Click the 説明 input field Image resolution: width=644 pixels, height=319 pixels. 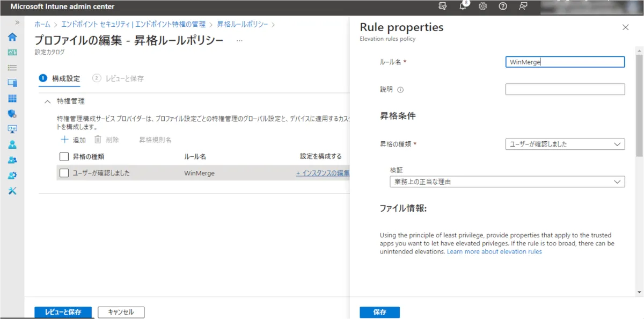(565, 89)
